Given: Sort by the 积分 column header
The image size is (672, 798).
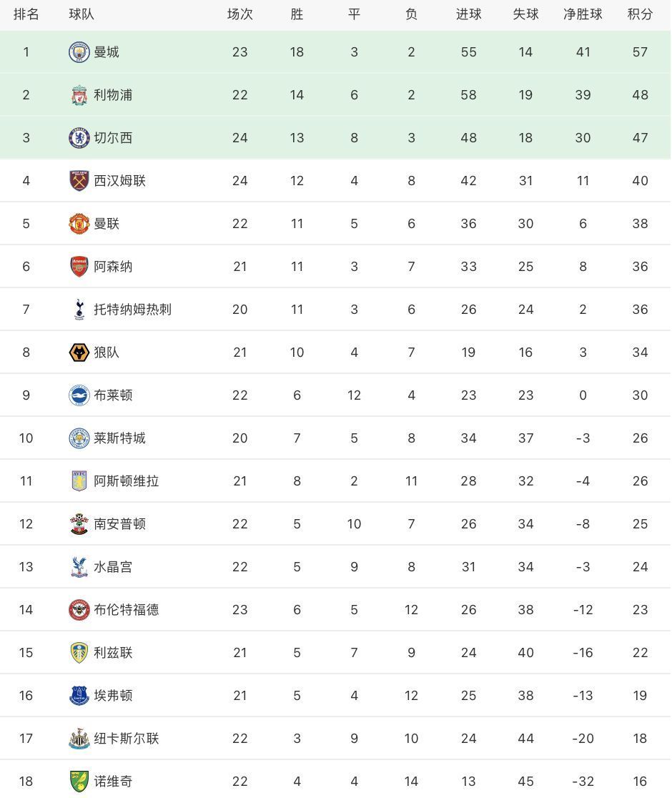Looking at the screenshot, I should (x=640, y=14).
